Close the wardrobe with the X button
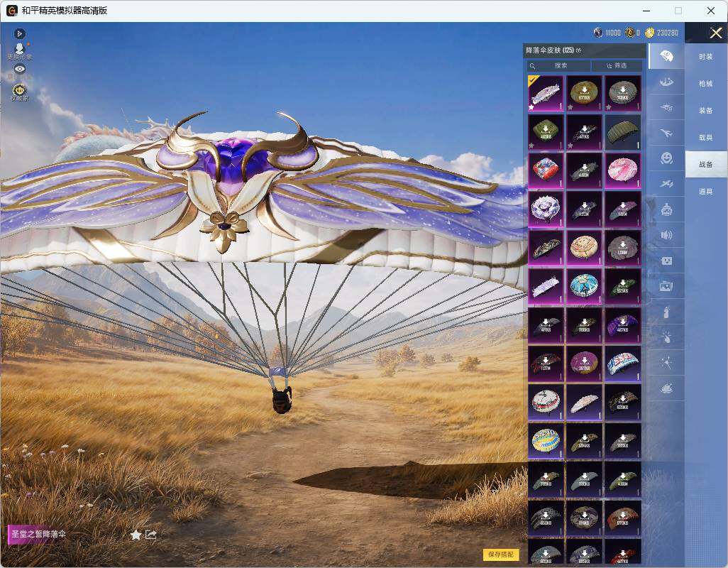Viewport: 728px width, 568px height. point(715,33)
